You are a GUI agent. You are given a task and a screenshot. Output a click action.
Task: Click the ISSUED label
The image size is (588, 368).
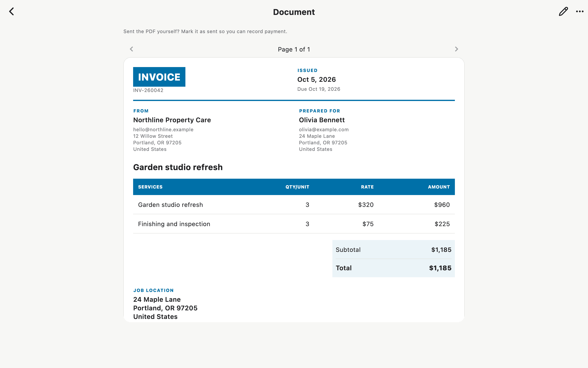coord(307,70)
